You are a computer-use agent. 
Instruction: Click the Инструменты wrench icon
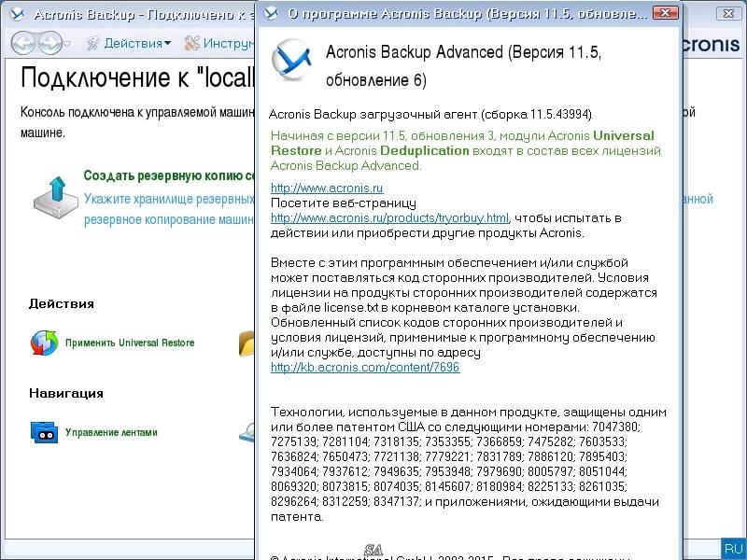[192, 43]
